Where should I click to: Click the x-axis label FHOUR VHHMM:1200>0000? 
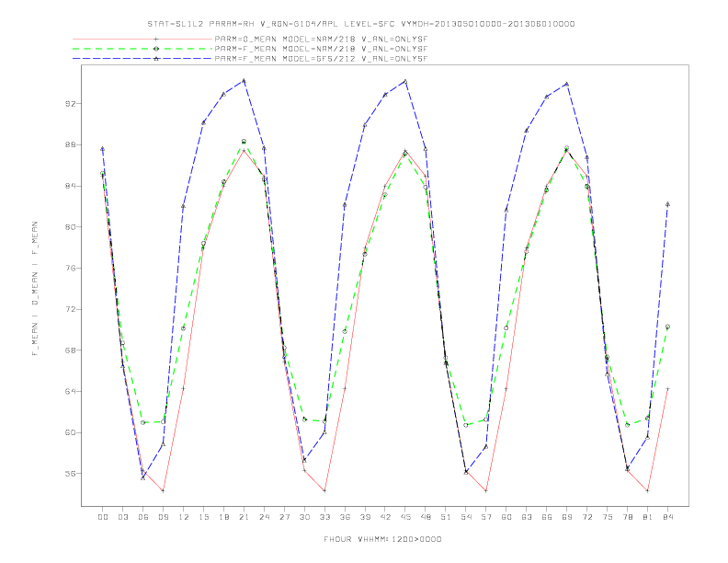coord(382,539)
